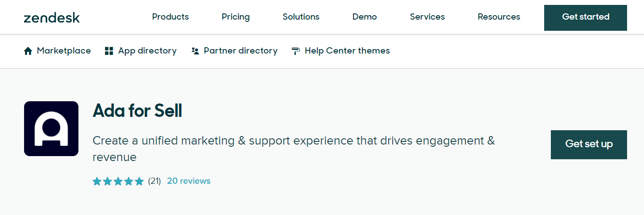Click the Get set up button
The width and height of the screenshot is (644, 215).
point(589,145)
